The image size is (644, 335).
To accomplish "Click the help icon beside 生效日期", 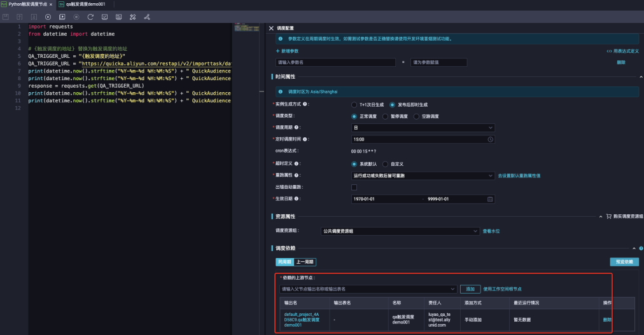I will click(x=297, y=199).
